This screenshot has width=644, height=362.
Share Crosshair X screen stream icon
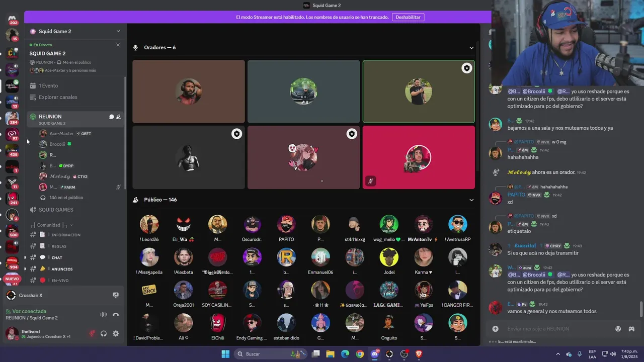[x=116, y=295]
